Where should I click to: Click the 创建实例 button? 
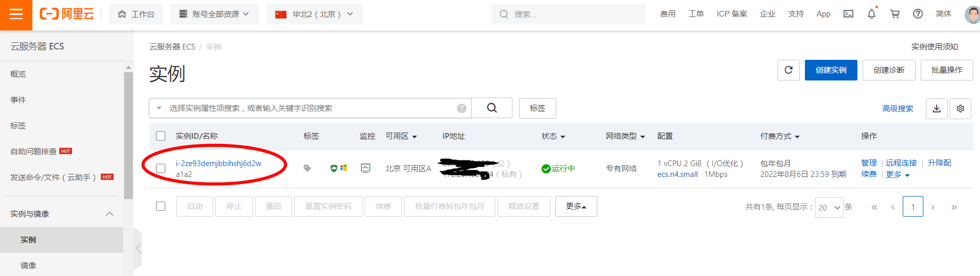[x=831, y=70]
